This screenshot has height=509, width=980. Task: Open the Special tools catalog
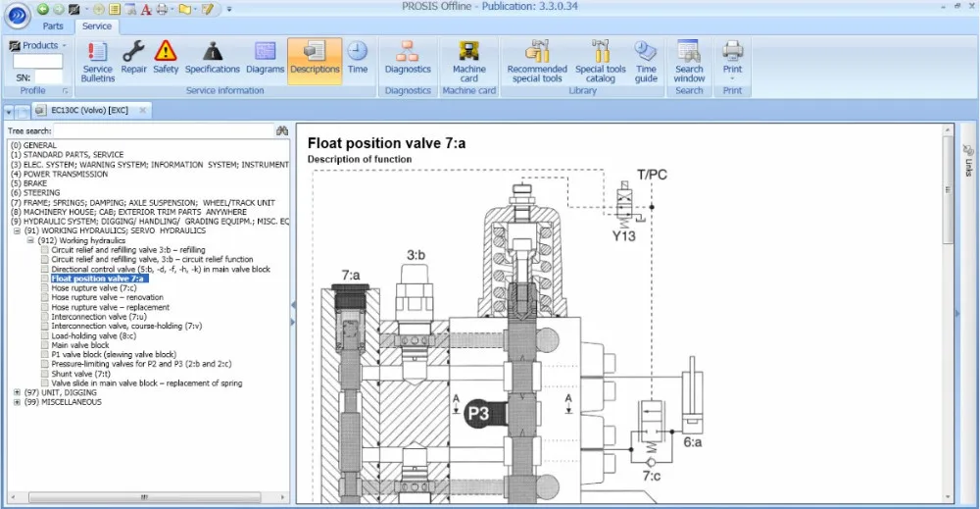601,61
